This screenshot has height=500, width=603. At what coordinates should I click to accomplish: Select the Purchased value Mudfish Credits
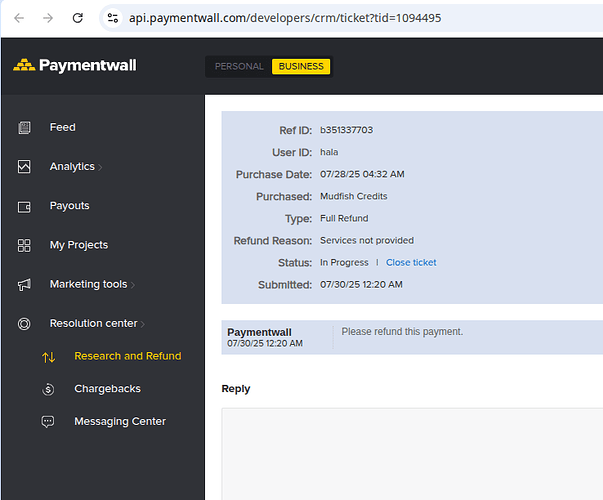(x=354, y=196)
